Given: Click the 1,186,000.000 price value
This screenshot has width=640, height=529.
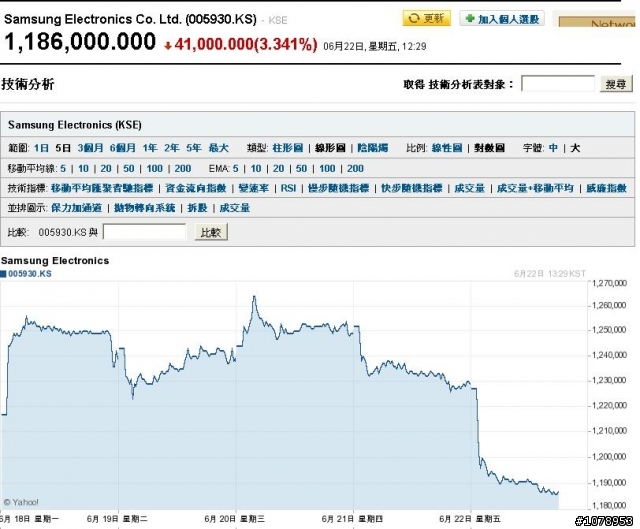Looking at the screenshot, I should coord(80,42).
